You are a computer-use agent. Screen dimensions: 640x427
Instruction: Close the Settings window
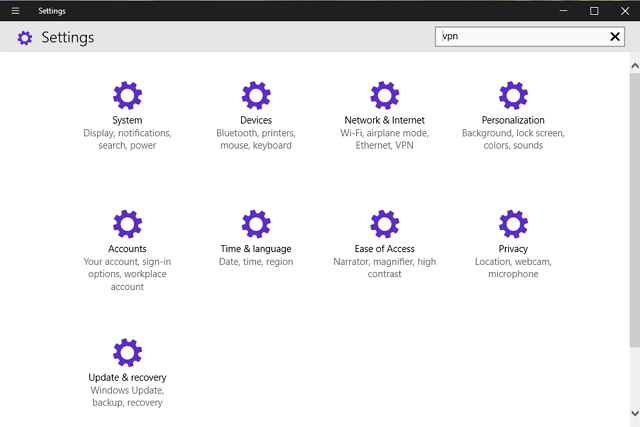tap(625, 11)
